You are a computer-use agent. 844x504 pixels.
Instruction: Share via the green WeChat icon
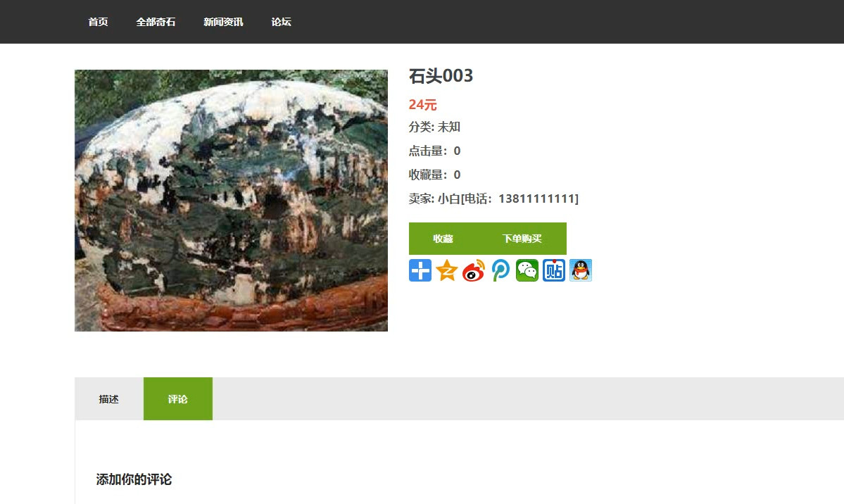tap(527, 270)
